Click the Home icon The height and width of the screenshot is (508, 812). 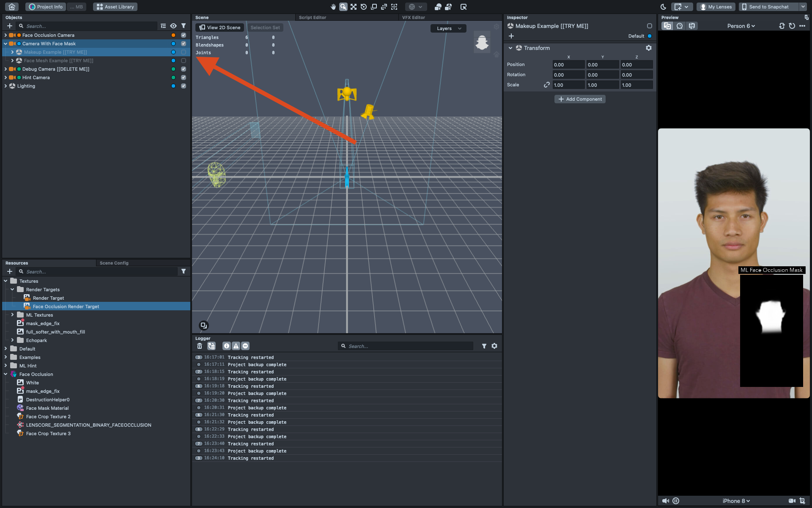[12, 7]
